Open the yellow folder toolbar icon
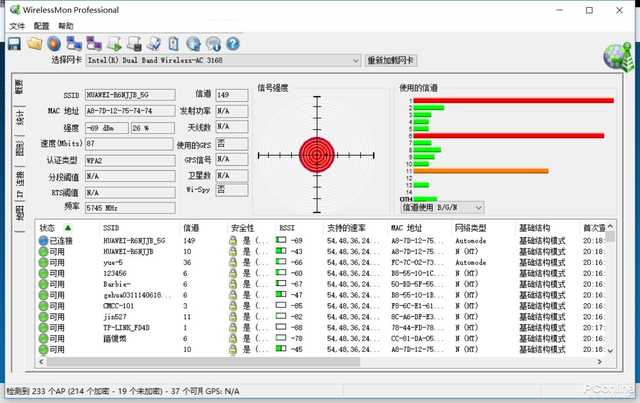The image size is (640, 403). [35, 44]
